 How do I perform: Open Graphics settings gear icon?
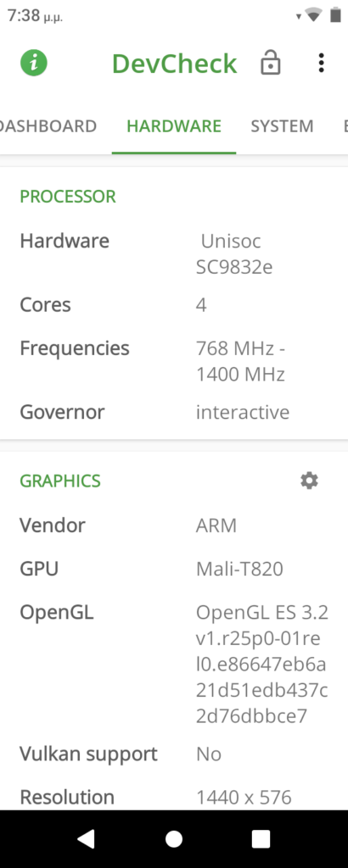(309, 481)
